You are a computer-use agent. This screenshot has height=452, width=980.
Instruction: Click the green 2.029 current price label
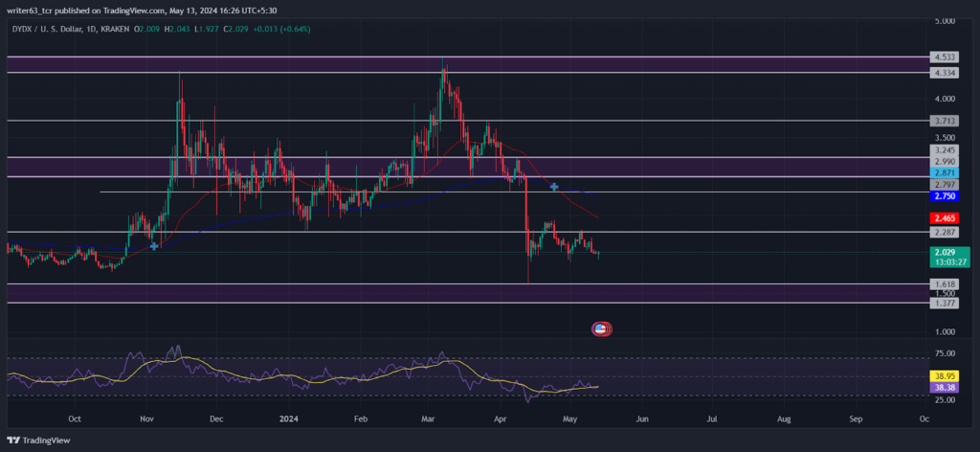click(x=943, y=252)
